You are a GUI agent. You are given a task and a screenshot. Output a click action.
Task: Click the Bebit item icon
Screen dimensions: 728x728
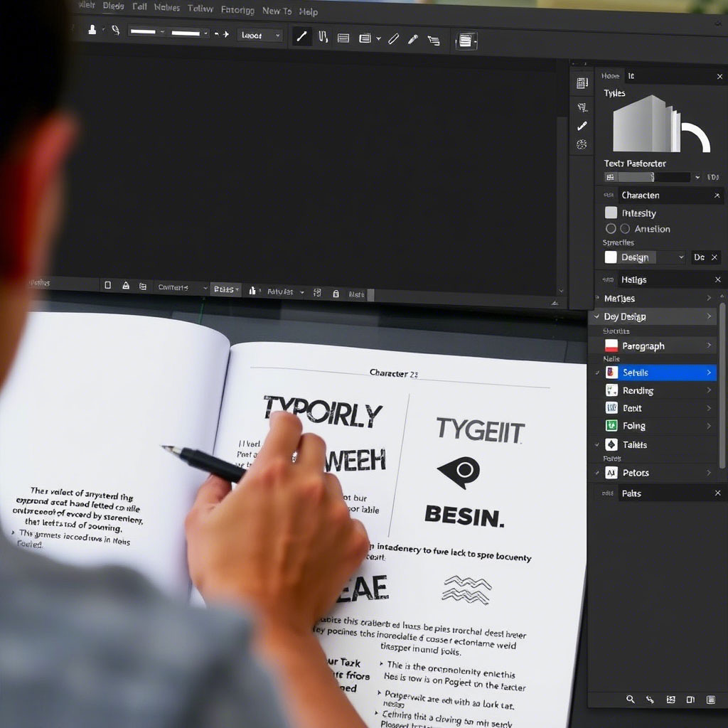tap(611, 407)
